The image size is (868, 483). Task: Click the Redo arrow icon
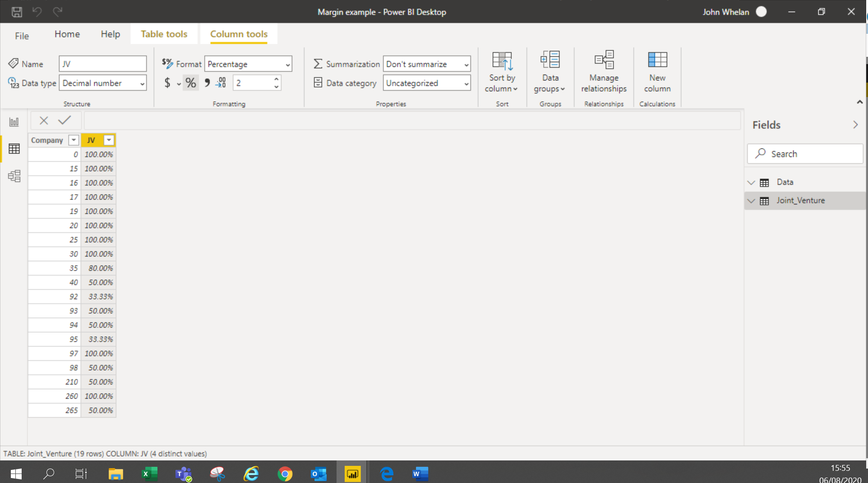point(57,12)
